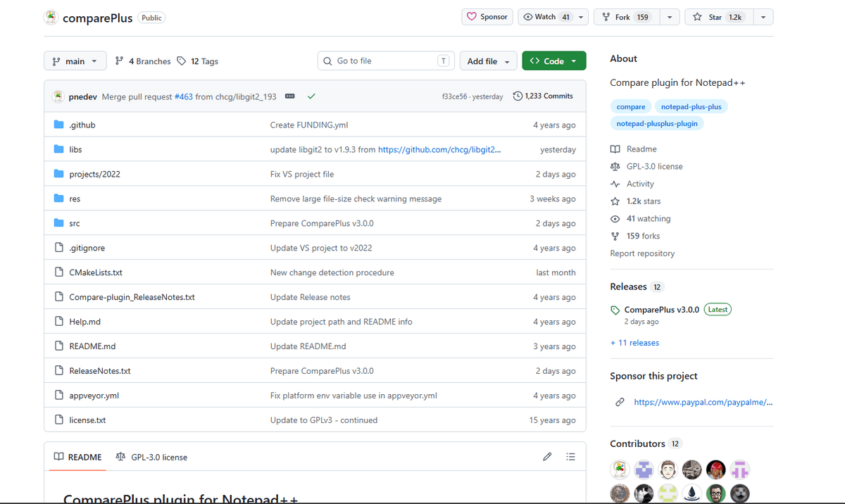Click the .gitignore file icon
The width and height of the screenshot is (845, 504).
point(59,248)
